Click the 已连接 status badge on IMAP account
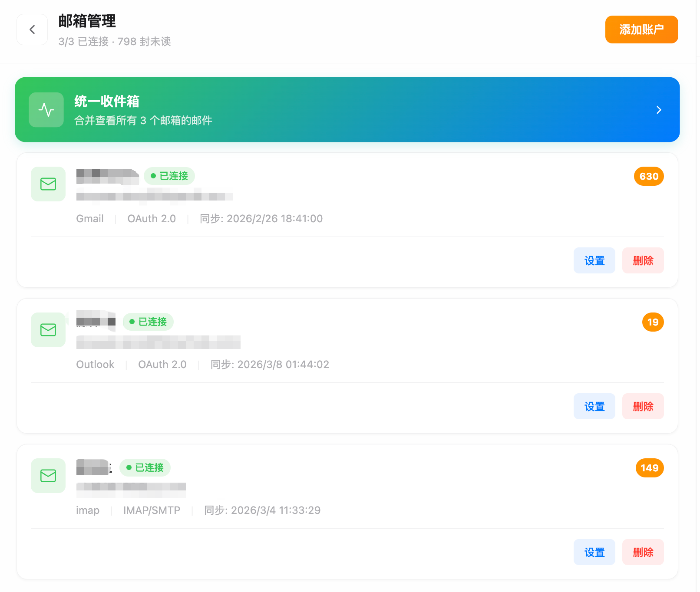The width and height of the screenshot is (700, 592). click(x=145, y=468)
